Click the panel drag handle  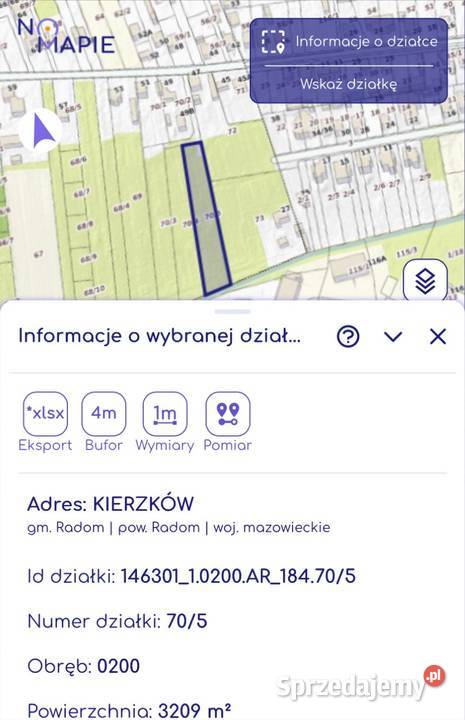pyautogui.click(x=232, y=311)
